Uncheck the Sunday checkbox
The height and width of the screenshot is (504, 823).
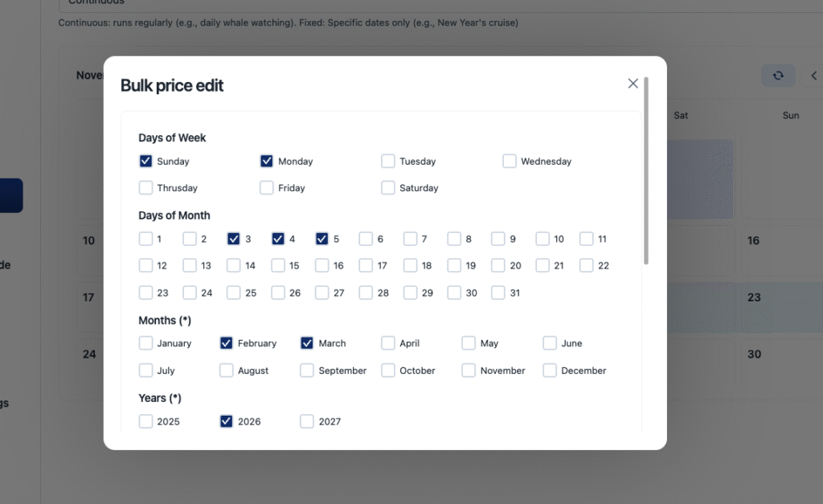tap(145, 161)
